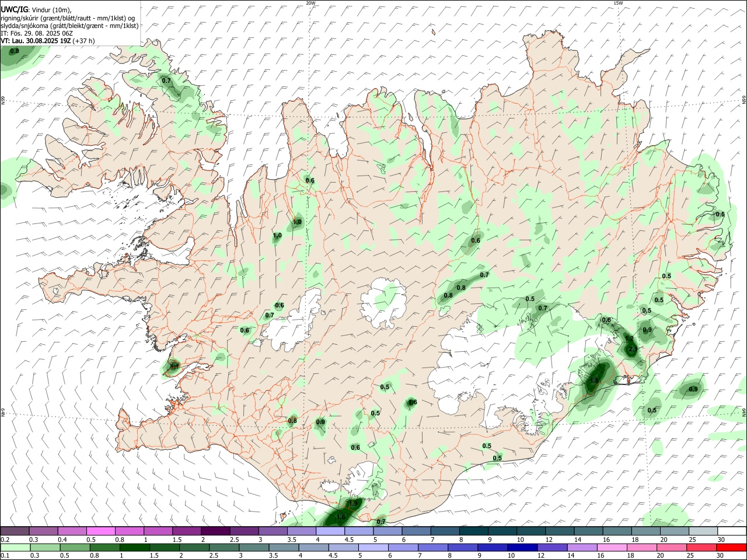Click the dark mauve 0.2–0.3 swatch in top legend row
The image size is (747, 560).
15,531
